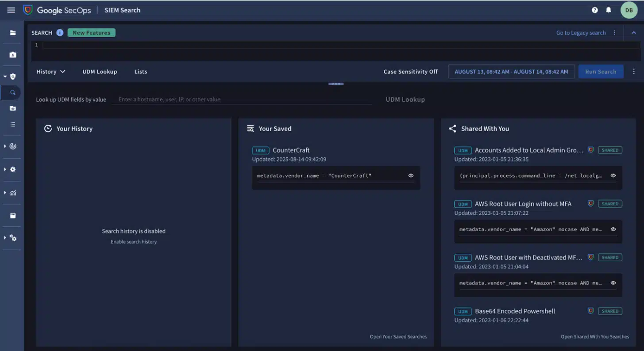Viewport: 644px width, 351px height.
Task: Click the Run Search button
Action: pyautogui.click(x=601, y=72)
